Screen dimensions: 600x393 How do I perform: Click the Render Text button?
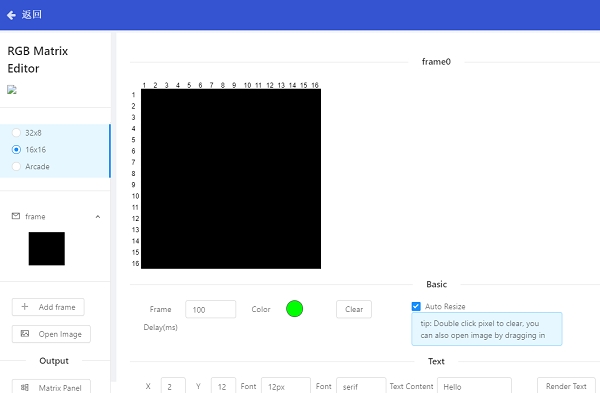tap(566, 386)
